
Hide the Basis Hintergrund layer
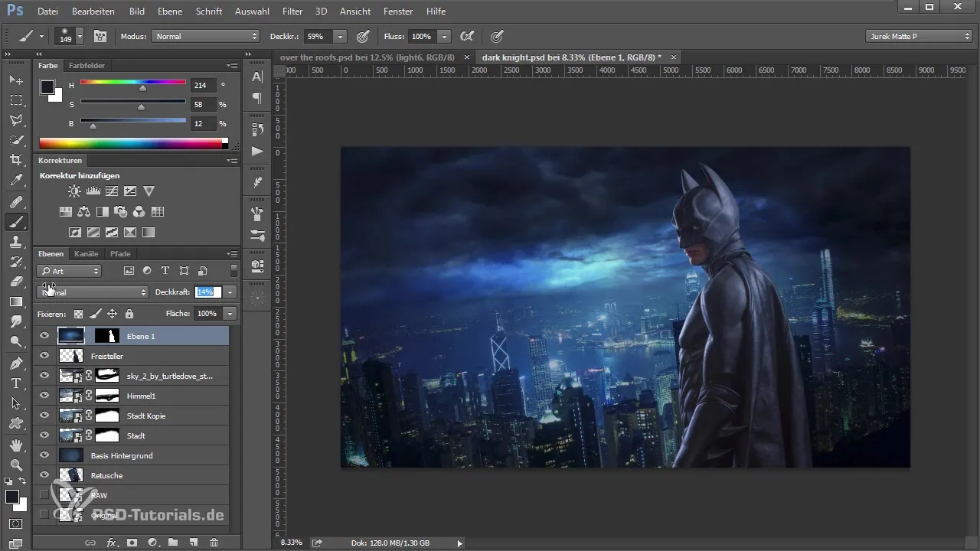tap(44, 455)
